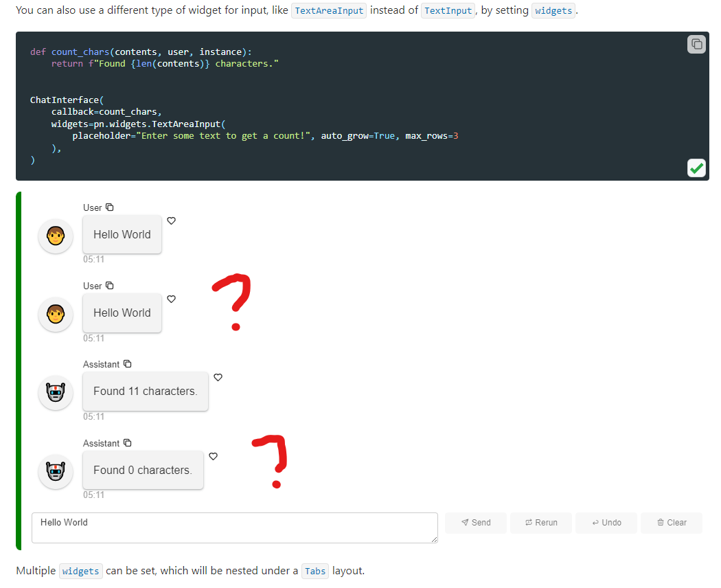Screen dimensions: 721x588
Task: Click the Rerun button
Action: click(x=541, y=523)
